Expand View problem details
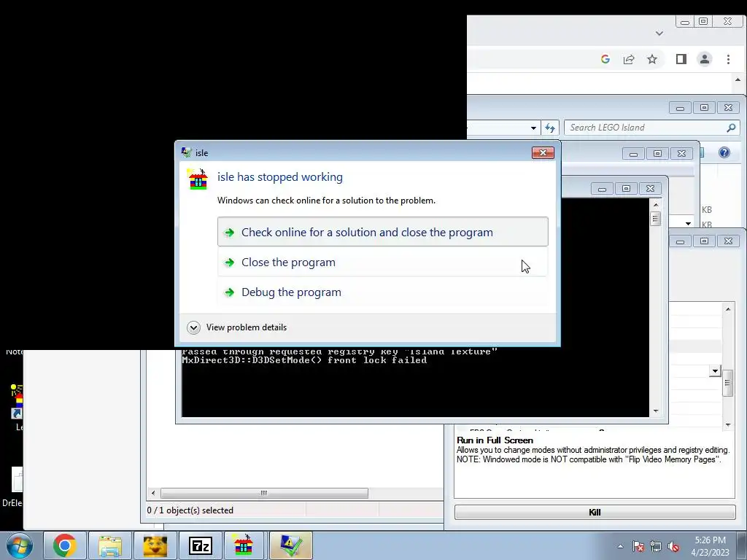 click(x=237, y=327)
